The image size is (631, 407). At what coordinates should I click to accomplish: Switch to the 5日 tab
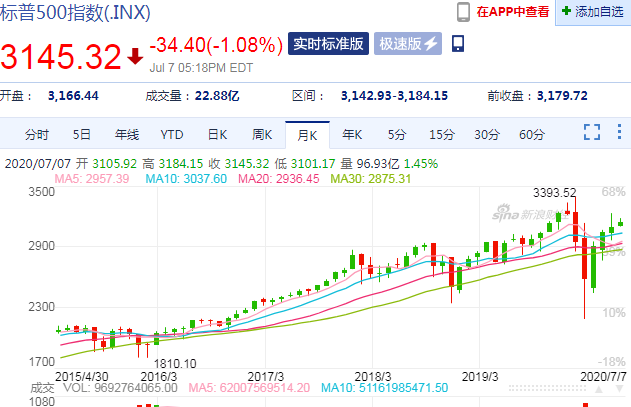pos(82,134)
